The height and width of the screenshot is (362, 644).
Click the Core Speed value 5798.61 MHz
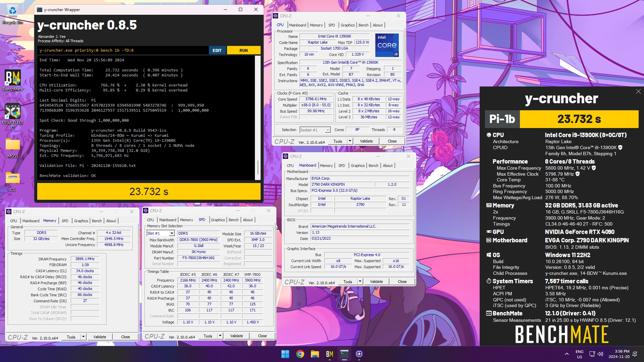[x=316, y=99]
